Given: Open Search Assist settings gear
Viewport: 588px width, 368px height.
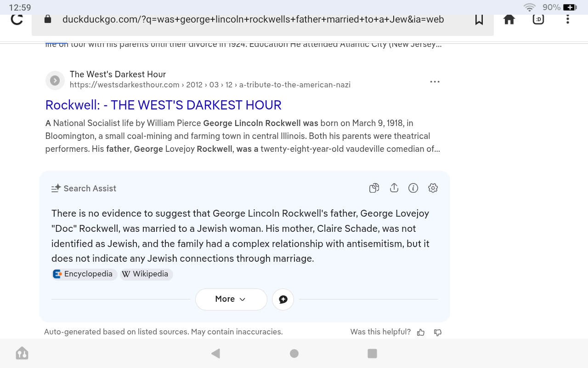Looking at the screenshot, I should click(433, 188).
